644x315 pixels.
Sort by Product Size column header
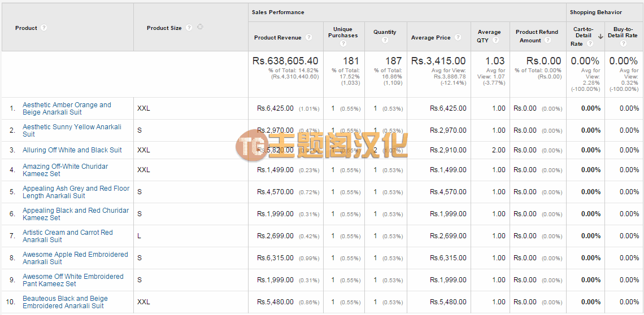164,28
